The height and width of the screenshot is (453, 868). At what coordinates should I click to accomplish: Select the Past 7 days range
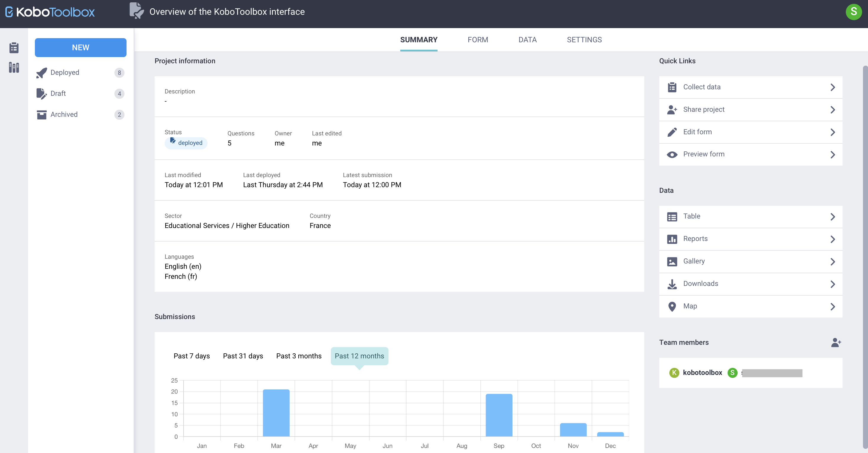tap(191, 356)
